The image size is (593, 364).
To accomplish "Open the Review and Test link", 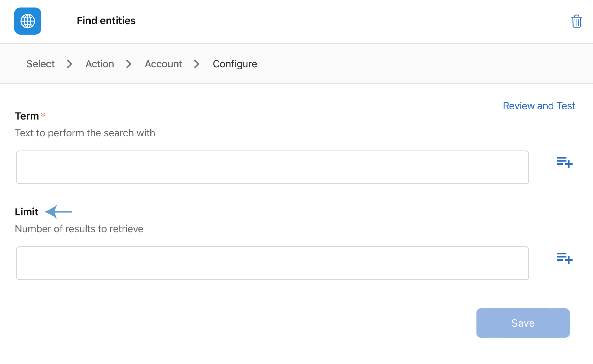I will [539, 106].
